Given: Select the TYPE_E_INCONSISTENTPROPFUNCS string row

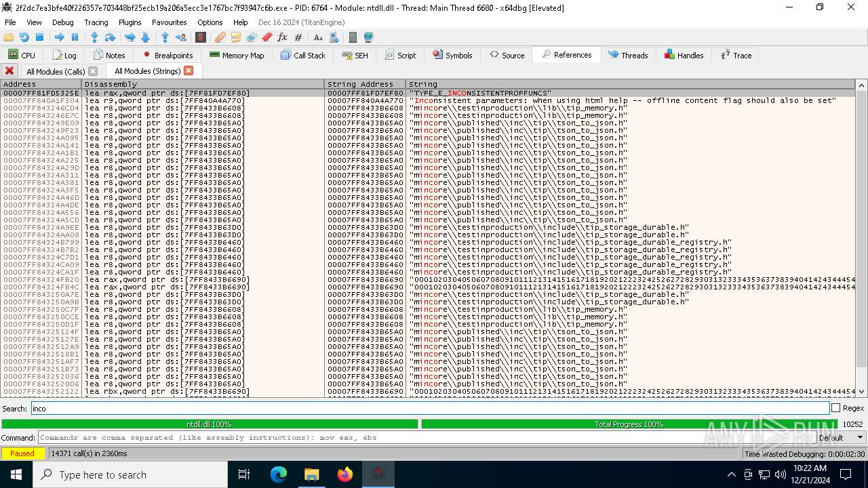Looking at the screenshot, I should click(x=429, y=93).
